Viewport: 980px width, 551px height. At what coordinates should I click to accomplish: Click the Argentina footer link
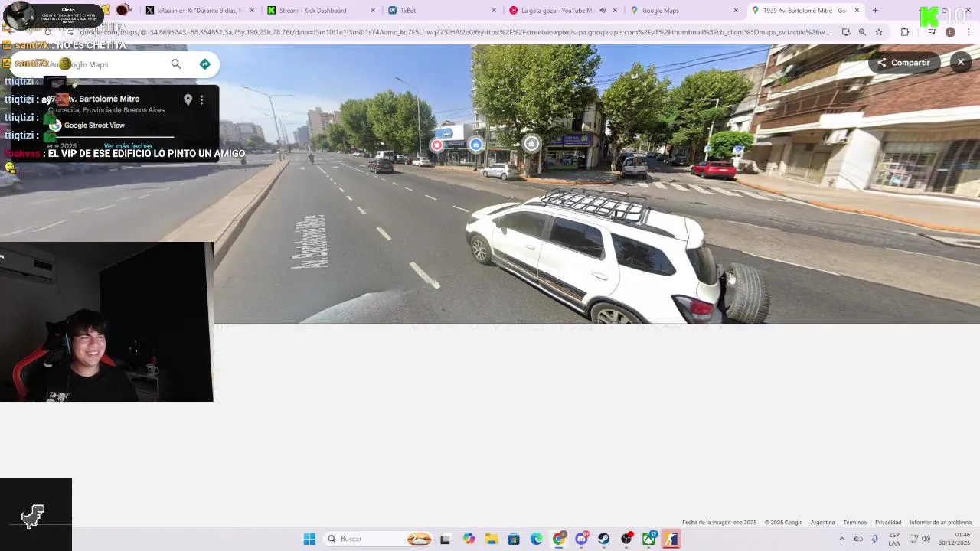click(x=822, y=523)
